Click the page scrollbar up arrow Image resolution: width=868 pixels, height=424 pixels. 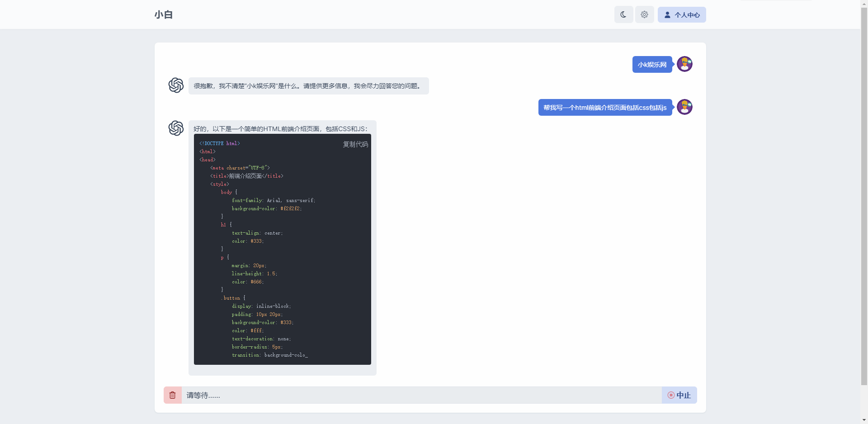tap(864, 3)
